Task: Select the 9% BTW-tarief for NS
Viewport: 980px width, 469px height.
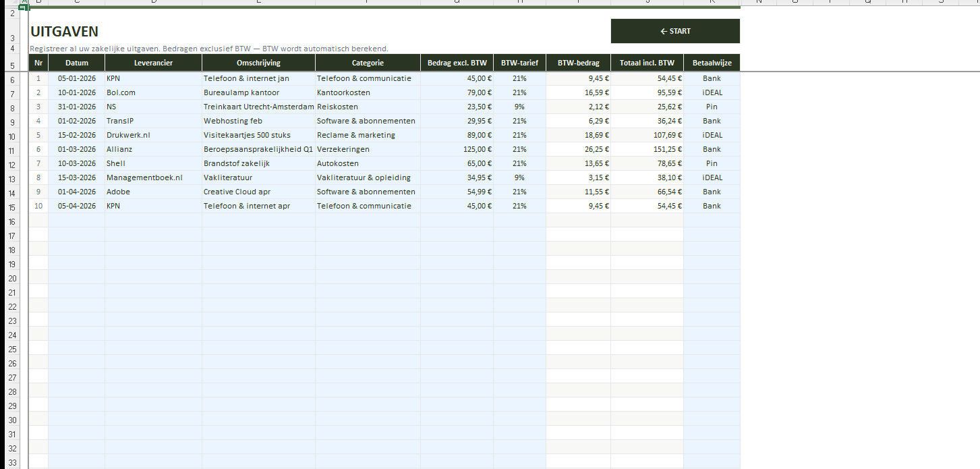Action: coord(519,107)
